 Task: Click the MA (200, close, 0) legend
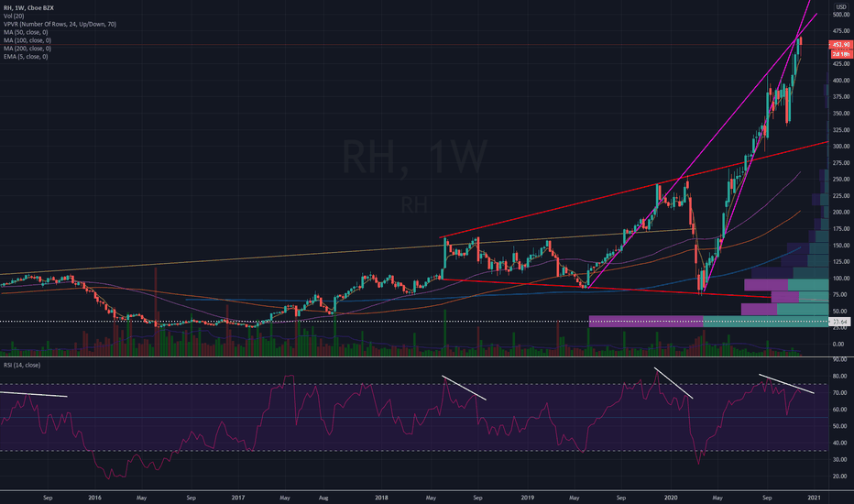[27, 49]
